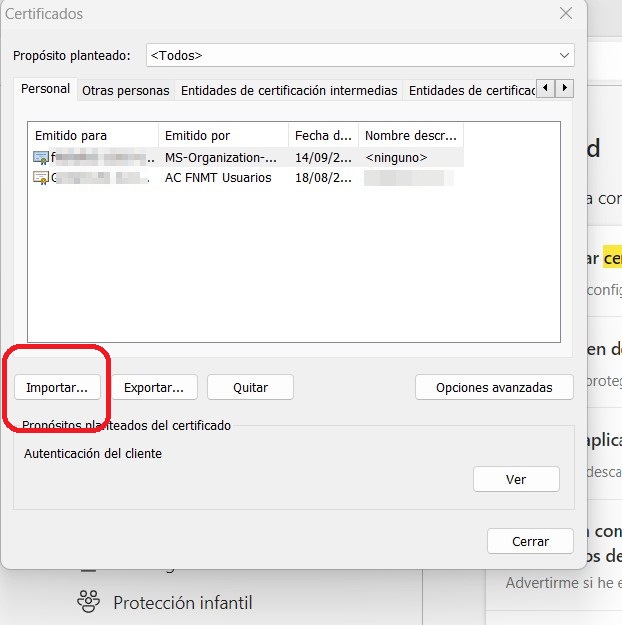Select the MS-Organization certificate icon
This screenshot has width=622, height=625.
click(41, 158)
